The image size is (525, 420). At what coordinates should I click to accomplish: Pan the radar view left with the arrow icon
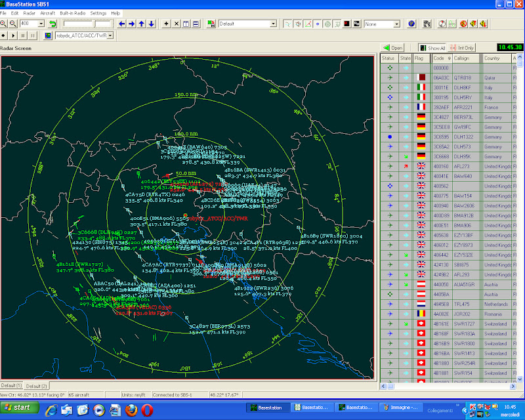point(121,23)
